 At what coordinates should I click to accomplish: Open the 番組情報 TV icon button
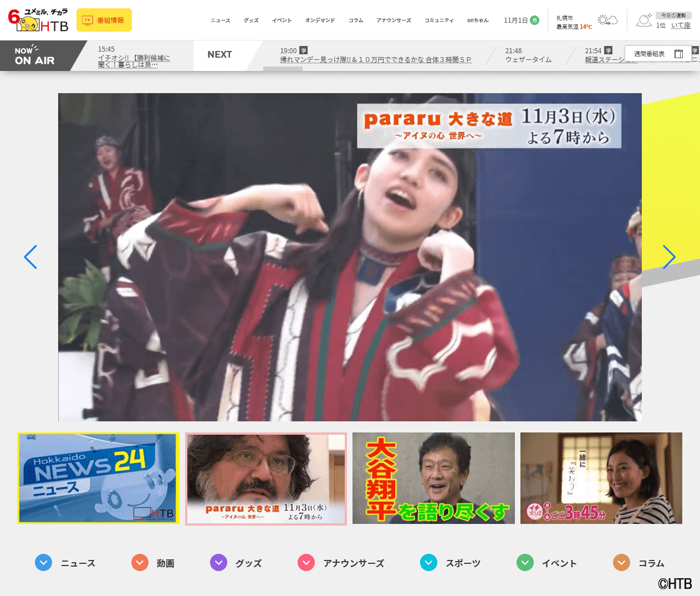point(104,19)
